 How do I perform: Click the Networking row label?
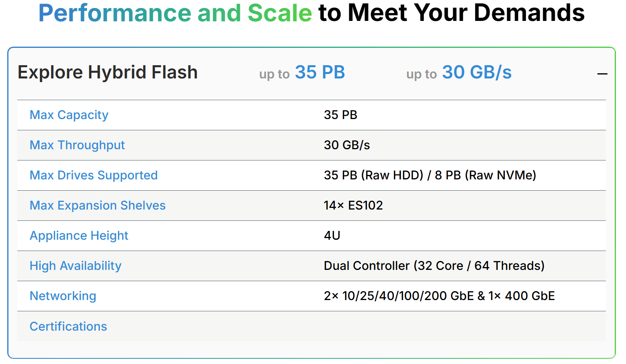[x=63, y=296]
